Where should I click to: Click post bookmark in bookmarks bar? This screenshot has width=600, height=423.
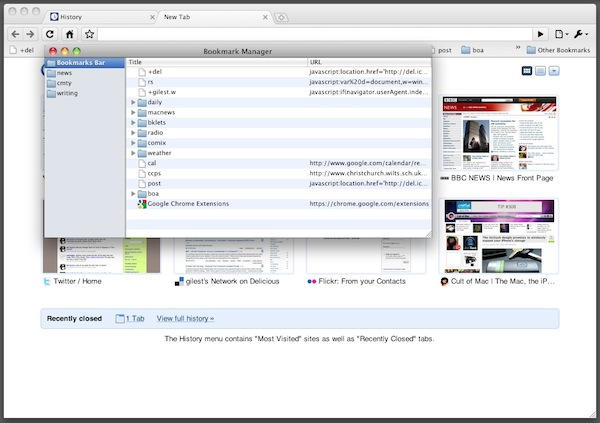[x=442, y=50]
